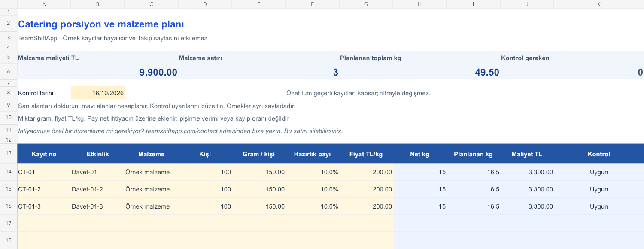
Task: Click the Net kg column heading
Action: click(x=419, y=154)
